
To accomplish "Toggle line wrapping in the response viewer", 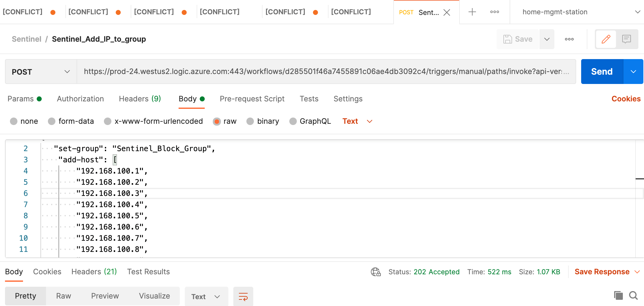I will click(x=243, y=296).
